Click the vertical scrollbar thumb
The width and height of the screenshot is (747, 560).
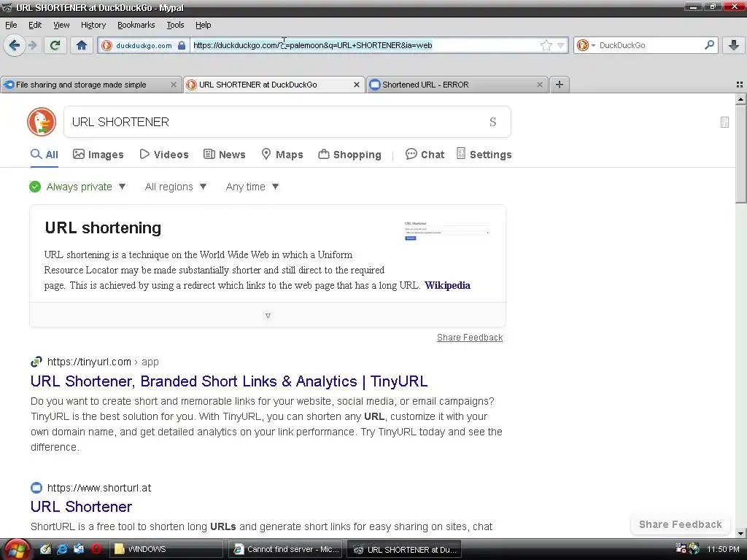tap(740, 154)
